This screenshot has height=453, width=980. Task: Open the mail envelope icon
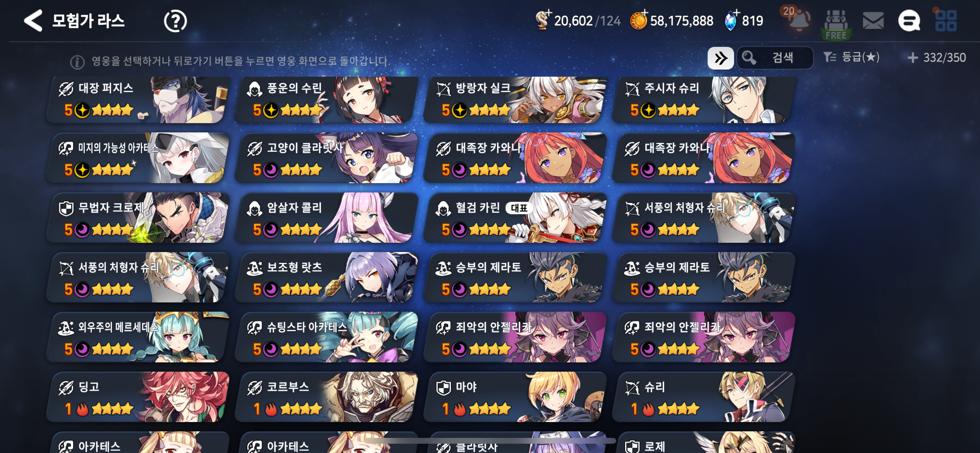point(873,21)
